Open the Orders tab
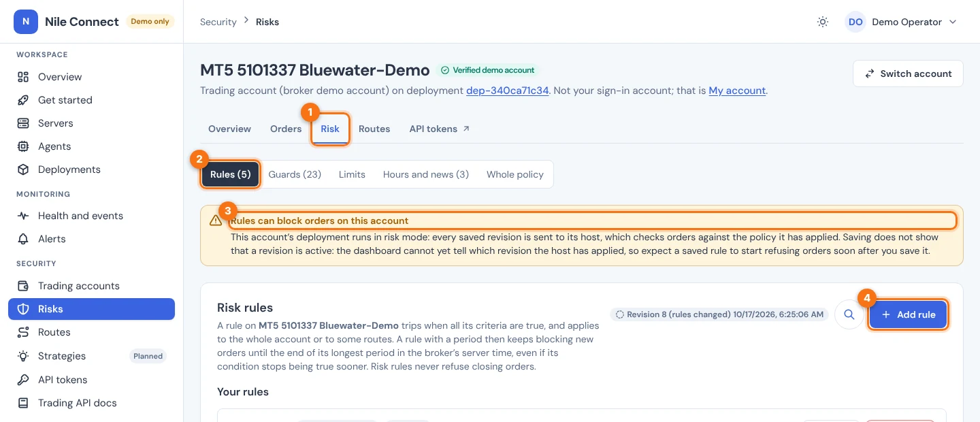Screen dimensions: 980x422 tap(286, 129)
